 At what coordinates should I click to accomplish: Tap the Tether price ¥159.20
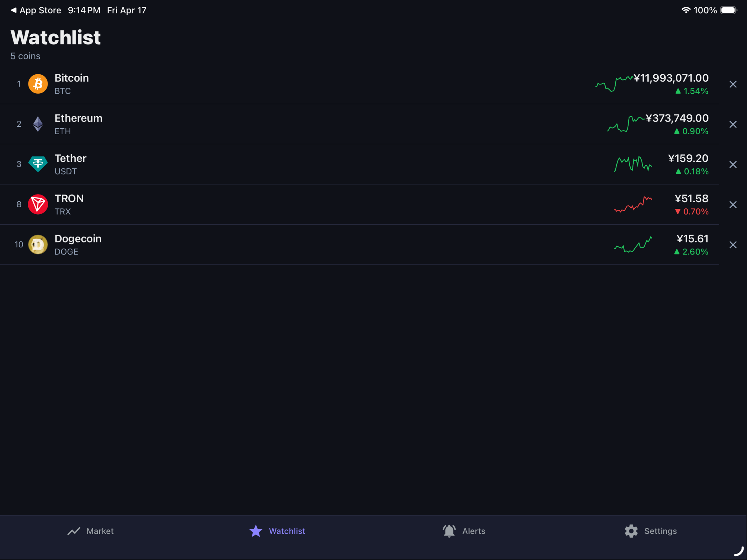[688, 158]
